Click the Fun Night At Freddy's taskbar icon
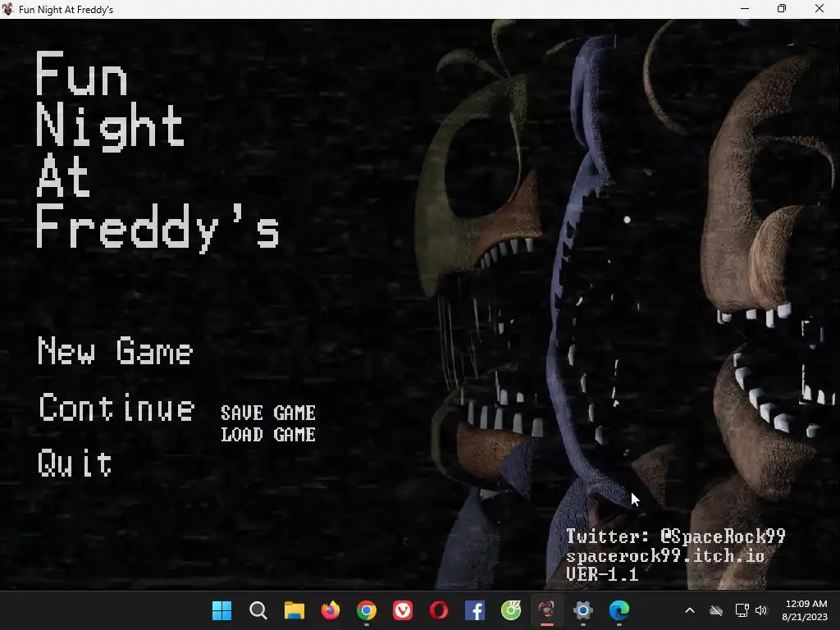840x630 pixels. click(x=547, y=610)
